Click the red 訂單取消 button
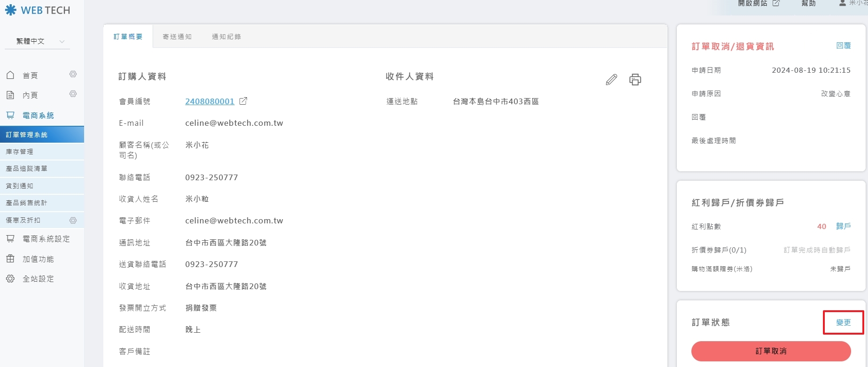868x367 pixels. point(771,351)
